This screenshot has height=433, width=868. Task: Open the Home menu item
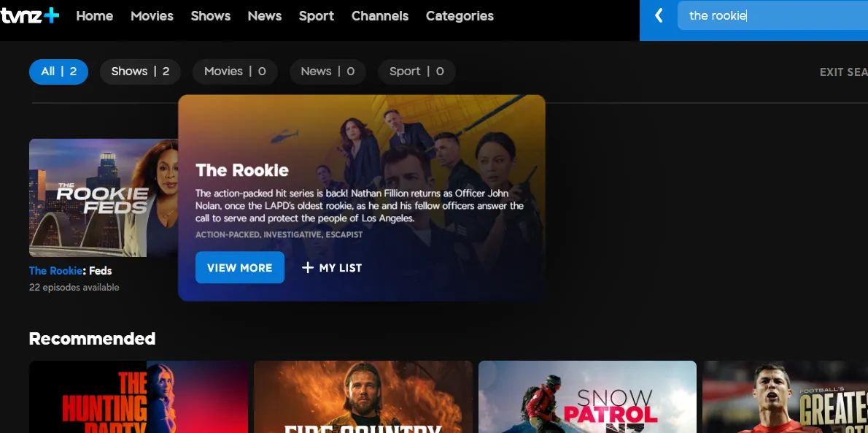95,15
